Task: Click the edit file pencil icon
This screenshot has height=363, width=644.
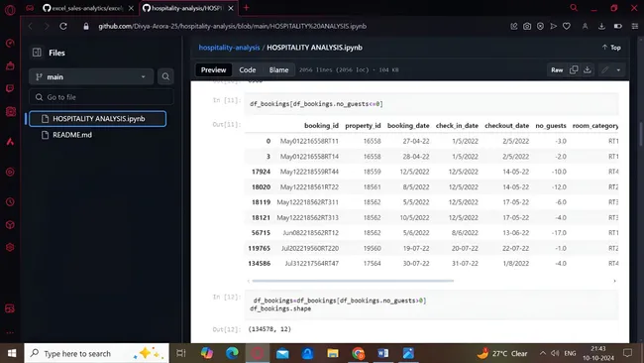Action: tap(605, 69)
